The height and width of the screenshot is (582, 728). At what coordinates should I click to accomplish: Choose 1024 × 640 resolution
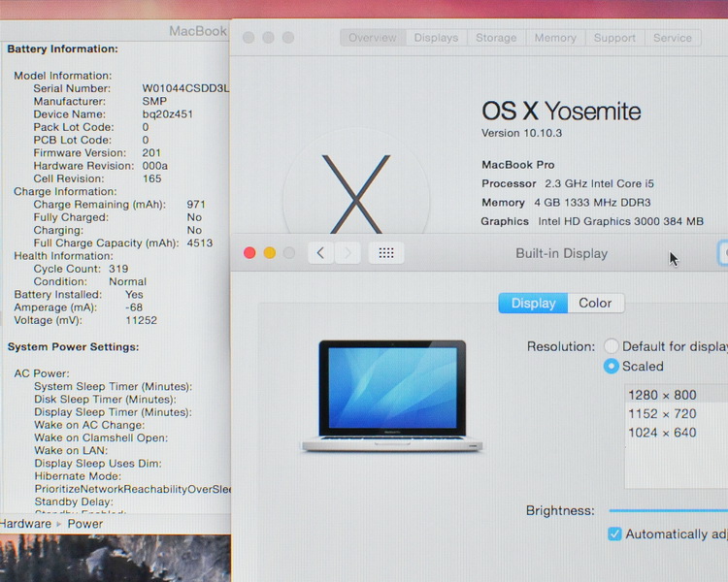pos(677,433)
